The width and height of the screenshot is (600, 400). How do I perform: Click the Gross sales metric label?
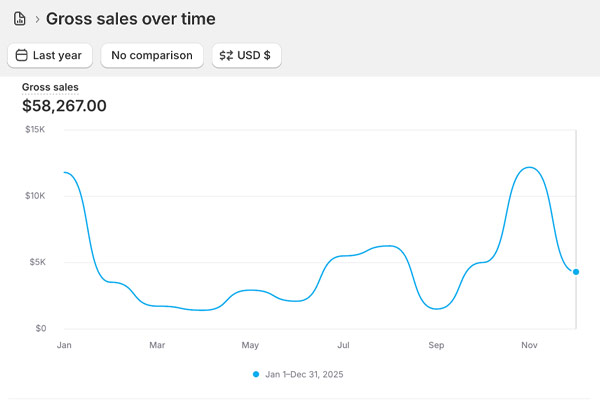pyautogui.click(x=50, y=87)
